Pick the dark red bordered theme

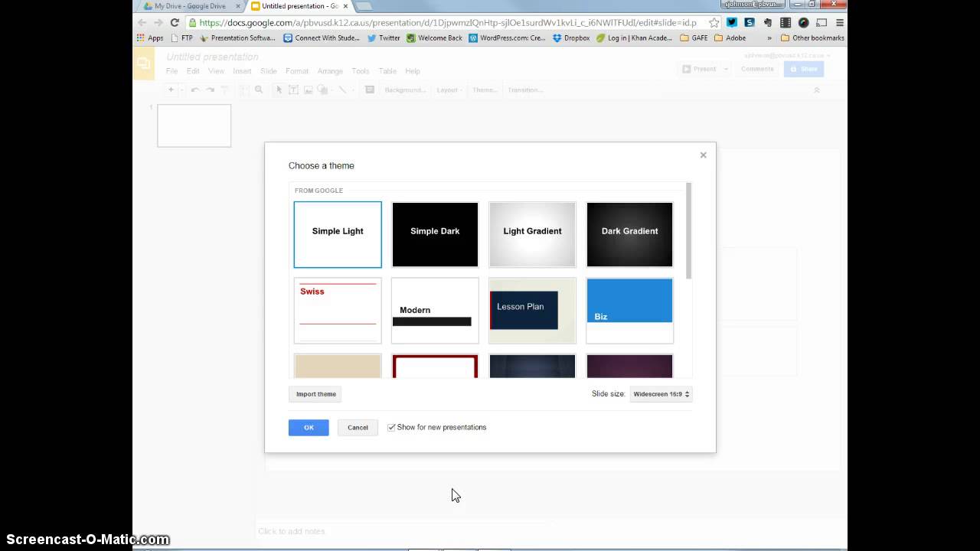click(435, 366)
